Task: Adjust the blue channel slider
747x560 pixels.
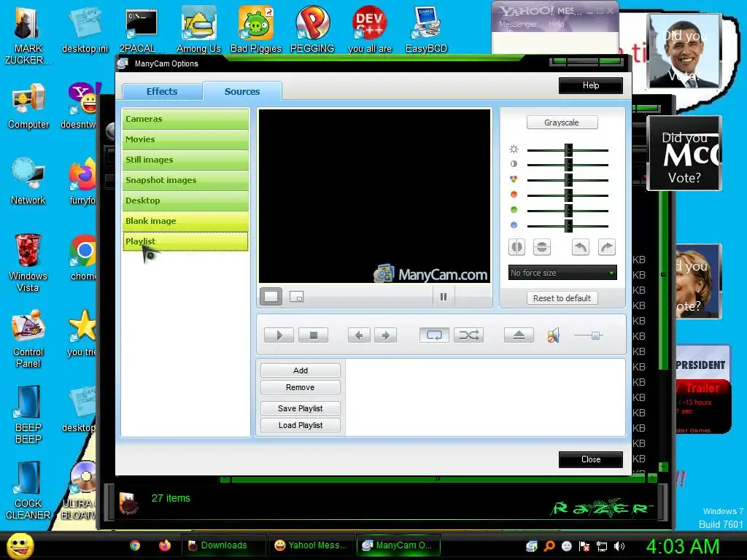Action: 568,226
